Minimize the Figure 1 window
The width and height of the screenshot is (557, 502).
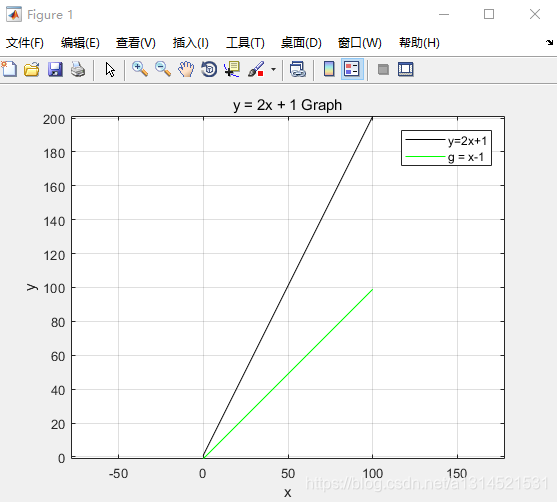[444, 15]
